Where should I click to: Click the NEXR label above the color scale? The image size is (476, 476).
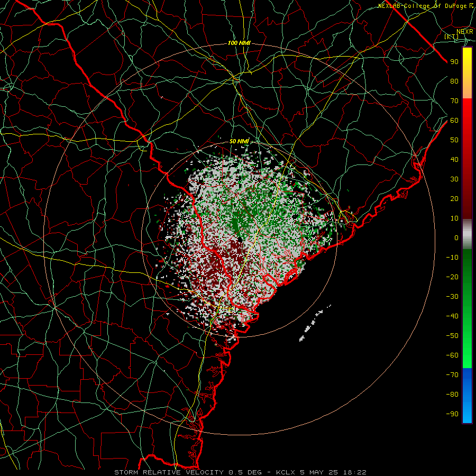pos(465,31)
